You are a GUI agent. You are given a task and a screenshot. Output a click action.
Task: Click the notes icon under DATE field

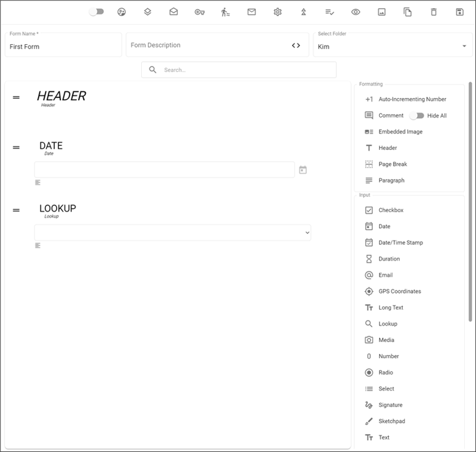click(x=37, y=182)
